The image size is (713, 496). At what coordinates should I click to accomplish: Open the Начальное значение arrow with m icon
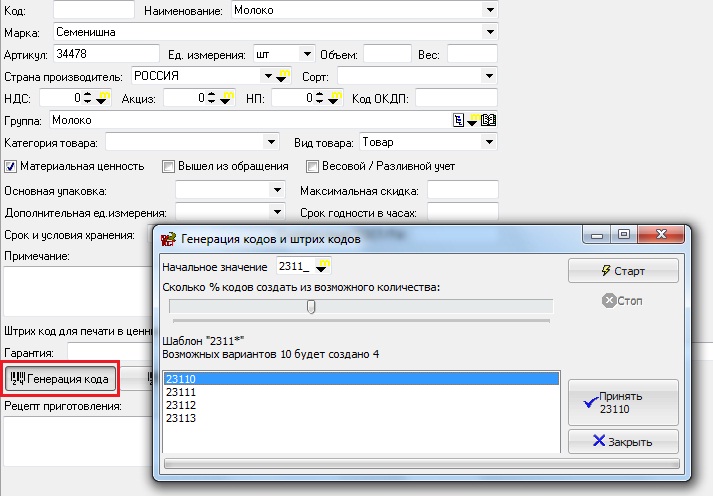tap(322, 266)
